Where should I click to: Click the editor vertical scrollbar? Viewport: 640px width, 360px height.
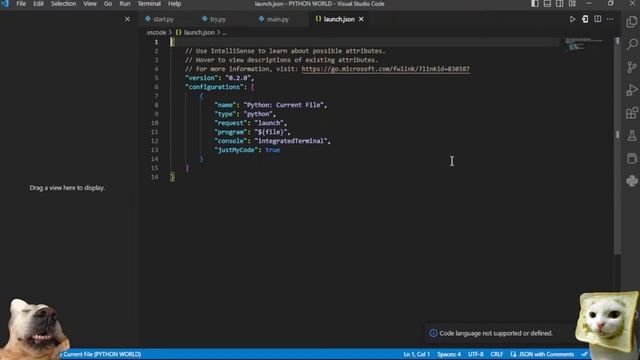point(618,145)
